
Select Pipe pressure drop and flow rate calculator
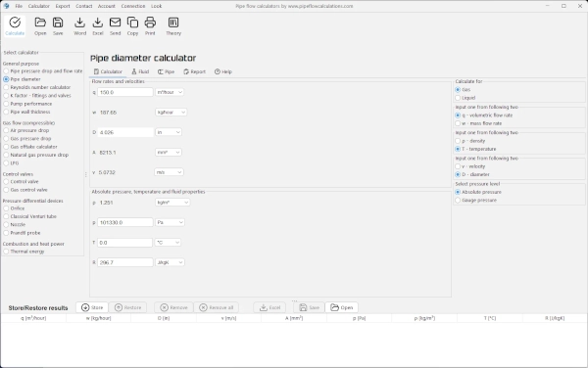[43, 71]
